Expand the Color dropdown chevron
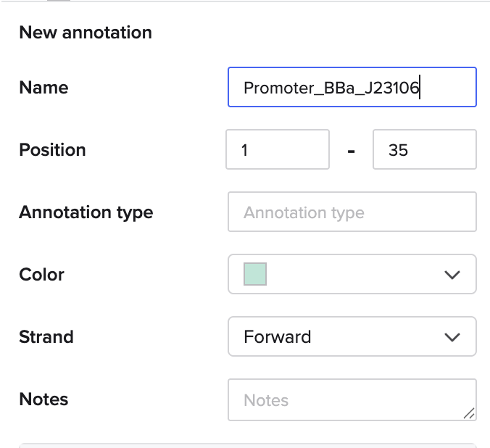 point(452,275)
